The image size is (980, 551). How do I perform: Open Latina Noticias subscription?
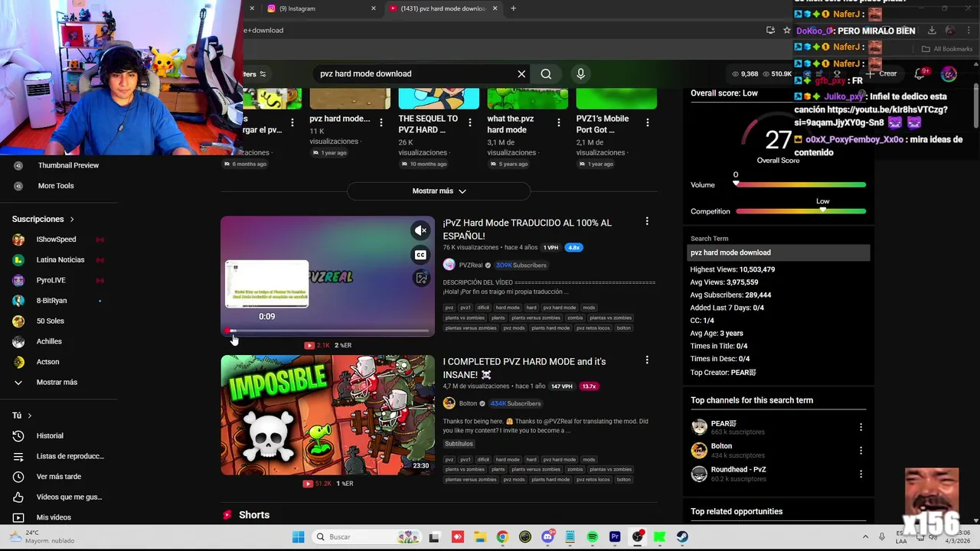[x=58, y=260]
